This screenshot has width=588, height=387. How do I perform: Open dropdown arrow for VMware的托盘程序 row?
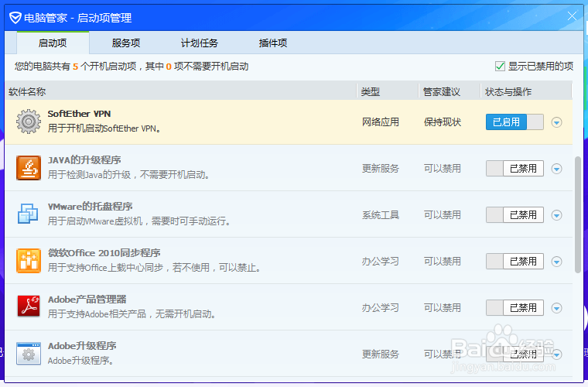click(556, 215)
